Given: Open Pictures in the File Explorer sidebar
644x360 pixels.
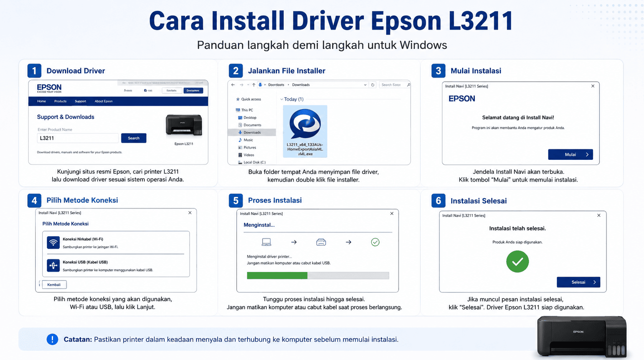Looking at the screenshot, I should [x=247, y=148].
